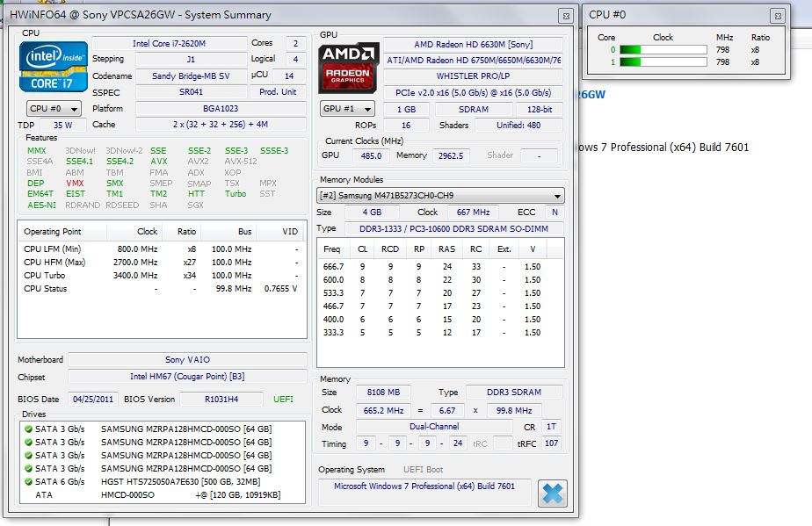Click the 8108 MB memory size field
The width and height of the screenshot is (812, 526).
(383, 393)
